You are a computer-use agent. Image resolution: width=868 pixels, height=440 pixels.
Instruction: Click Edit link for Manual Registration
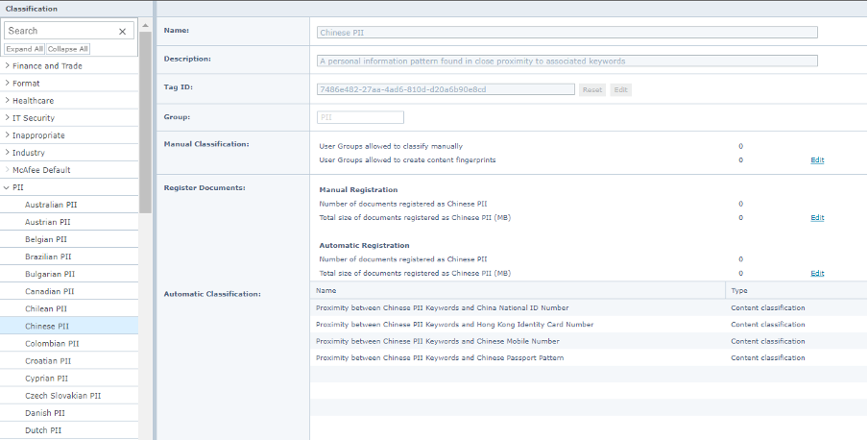[816, 218]
